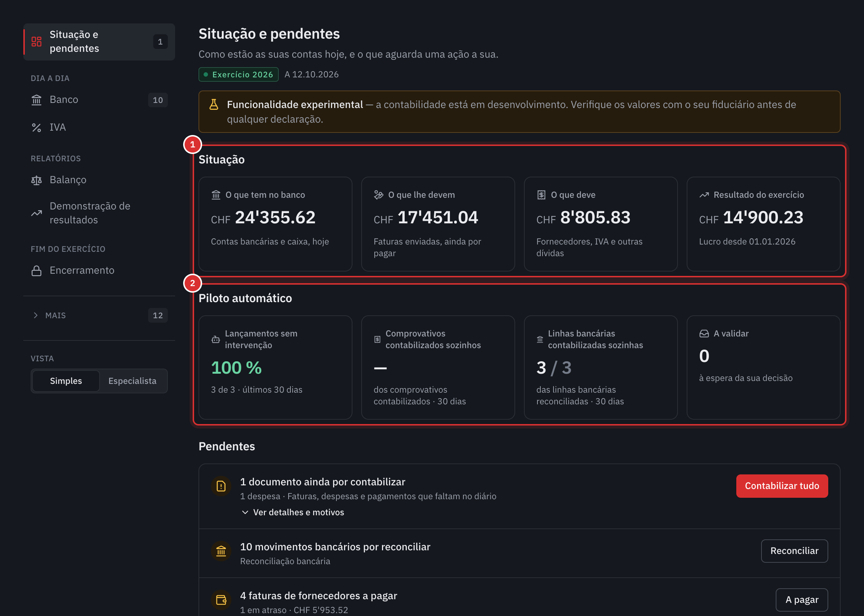Screen dimensions: 864x616
Task: Click the CHF 14'900.23 result value
Action: tap(751, 218)
